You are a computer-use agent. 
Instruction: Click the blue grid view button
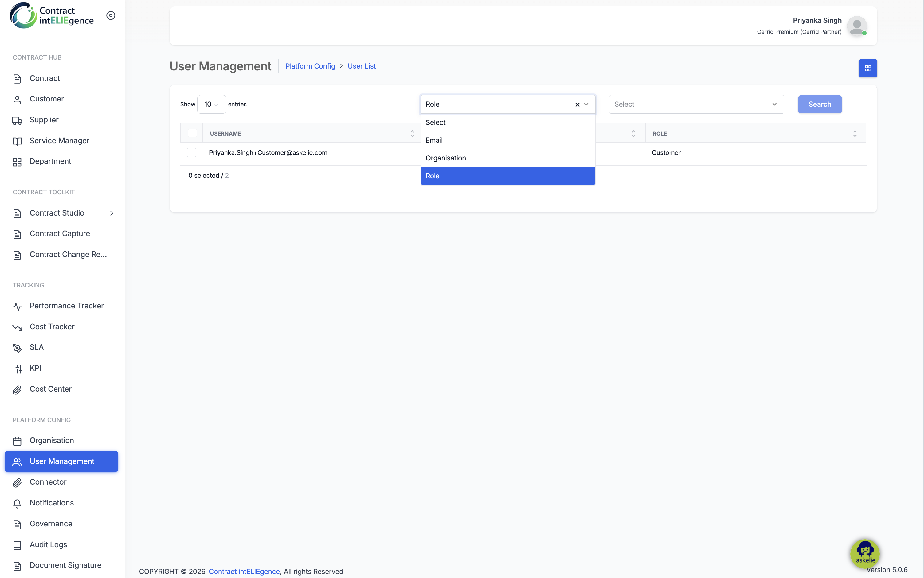tap(867, 69)
